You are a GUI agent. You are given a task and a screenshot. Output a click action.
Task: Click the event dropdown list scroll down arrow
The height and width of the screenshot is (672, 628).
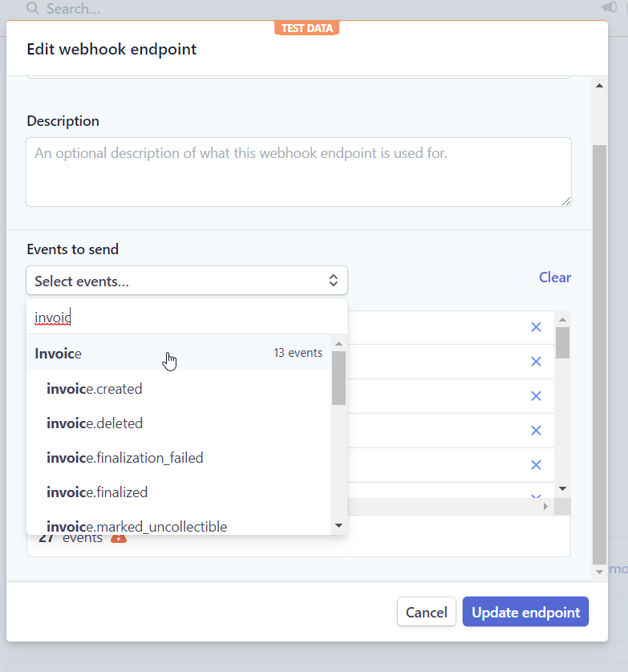pos(338,525)
